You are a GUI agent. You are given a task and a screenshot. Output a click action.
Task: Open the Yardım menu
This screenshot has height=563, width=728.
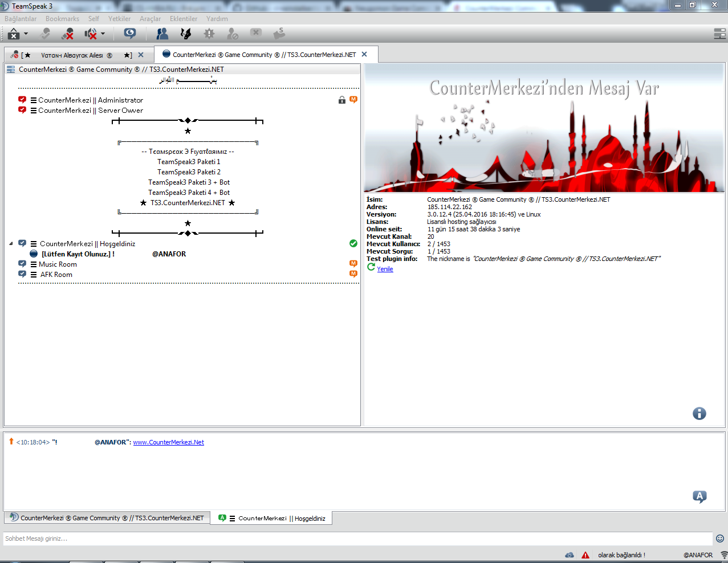(x=217, y=19)
